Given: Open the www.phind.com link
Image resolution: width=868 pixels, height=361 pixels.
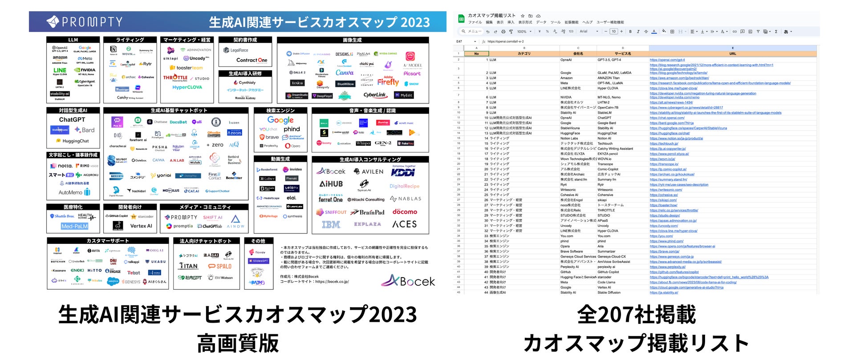Looking at the screenshot, I should [x=666, y=241].
